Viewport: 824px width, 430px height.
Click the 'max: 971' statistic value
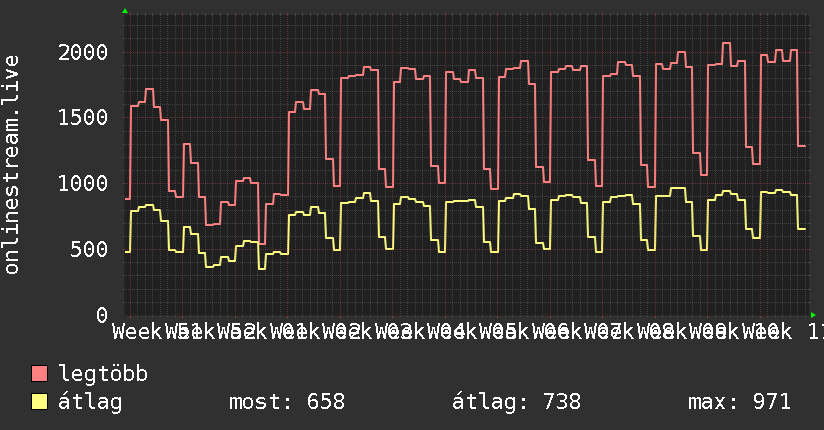coord(739,402)
